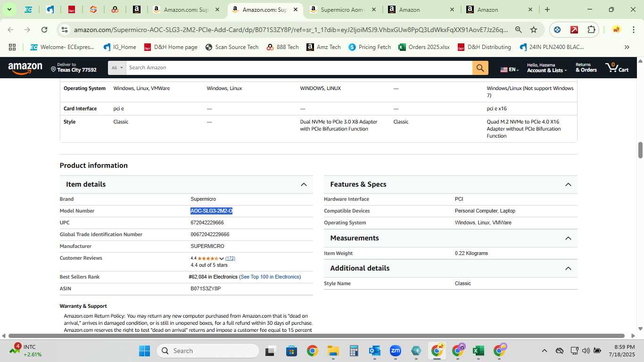Click the orange search magnifier button
This screenshot has height=362, width=644.
coord(479,68)
